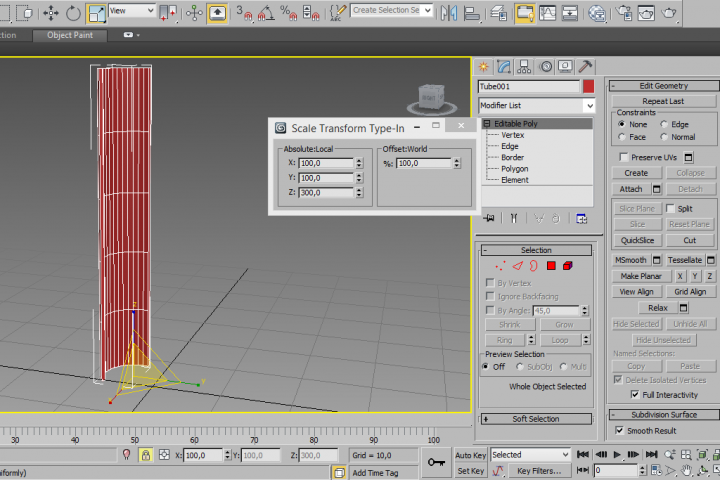720x480 pixels.
Task: Open the Hierarchy panel tab icon
Action: coord(525,67)
